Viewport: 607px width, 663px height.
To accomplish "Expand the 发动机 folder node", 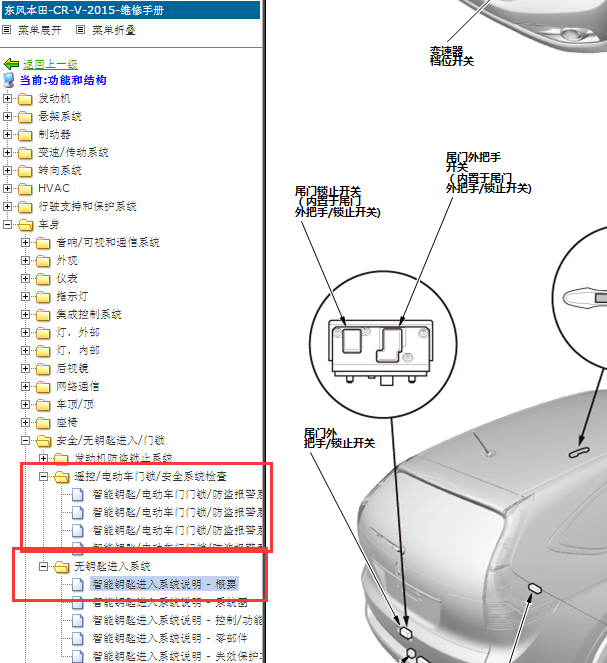I will 7,99.
